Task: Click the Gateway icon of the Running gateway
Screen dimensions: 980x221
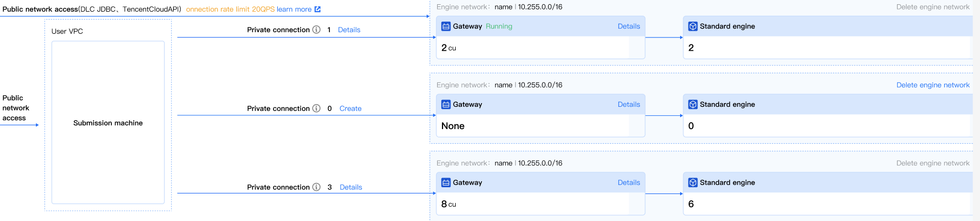Action: [x=446, y=26]
